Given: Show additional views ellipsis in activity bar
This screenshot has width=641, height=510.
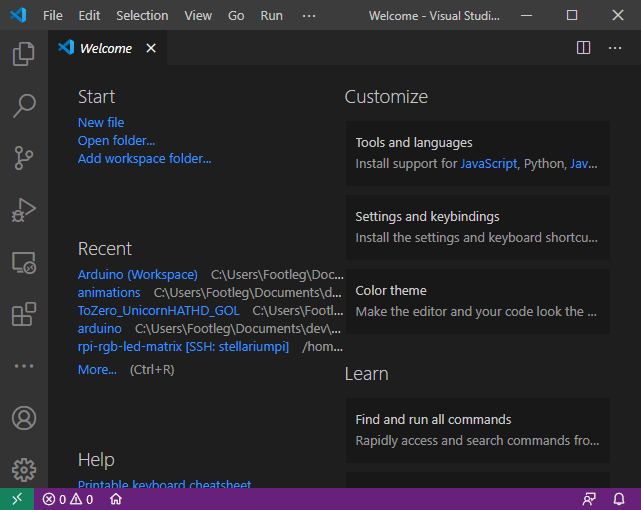Looking at the screenshot, I should pyautogui.click(x=24, y=366).
